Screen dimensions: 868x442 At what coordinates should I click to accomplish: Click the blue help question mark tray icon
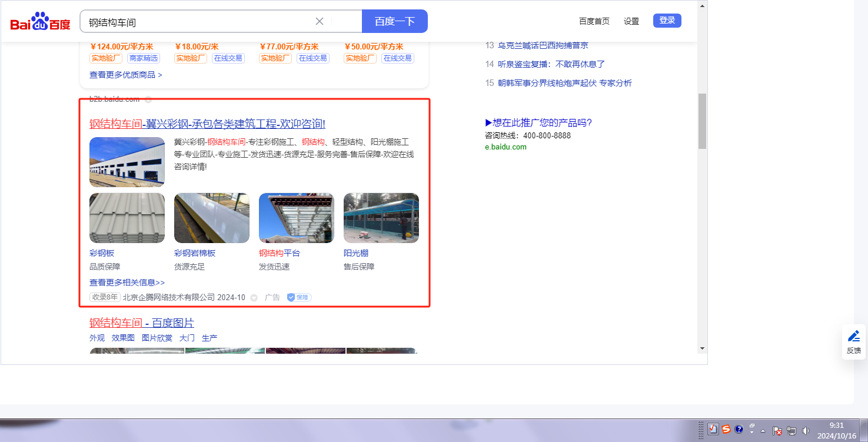pos(739,429)
